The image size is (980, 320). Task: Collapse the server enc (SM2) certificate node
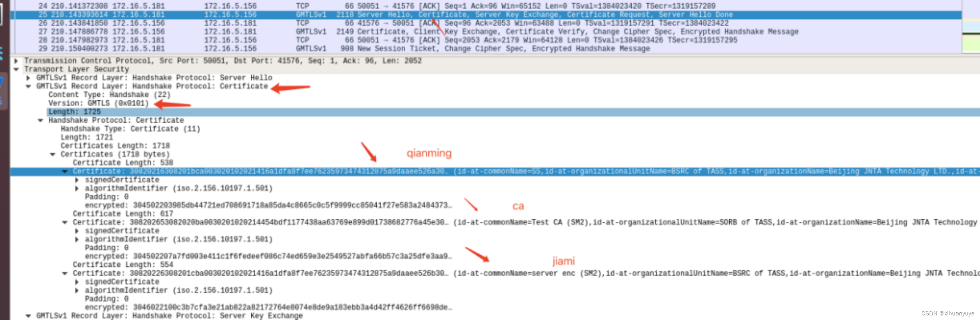65,273
